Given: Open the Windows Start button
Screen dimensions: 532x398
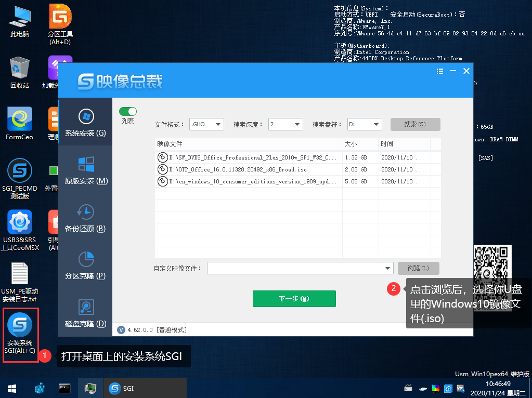Looking at the screenshot, I should point(12,388).
